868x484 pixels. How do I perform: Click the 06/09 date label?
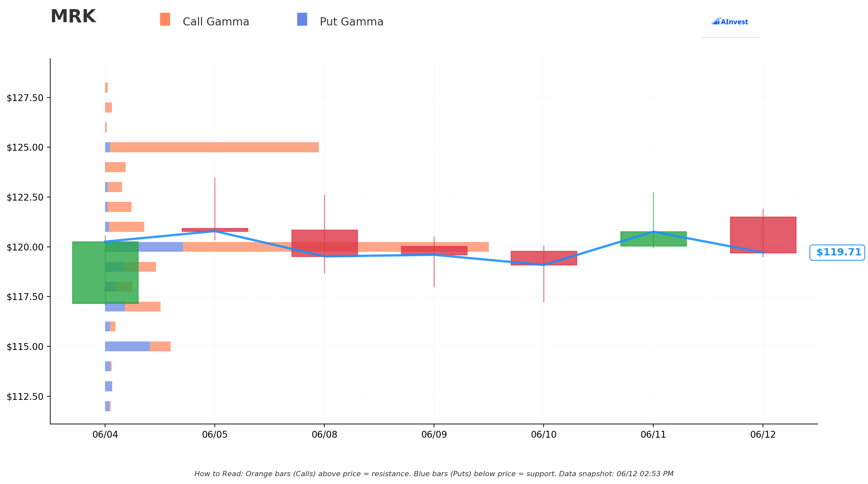[x=434, y=434]
